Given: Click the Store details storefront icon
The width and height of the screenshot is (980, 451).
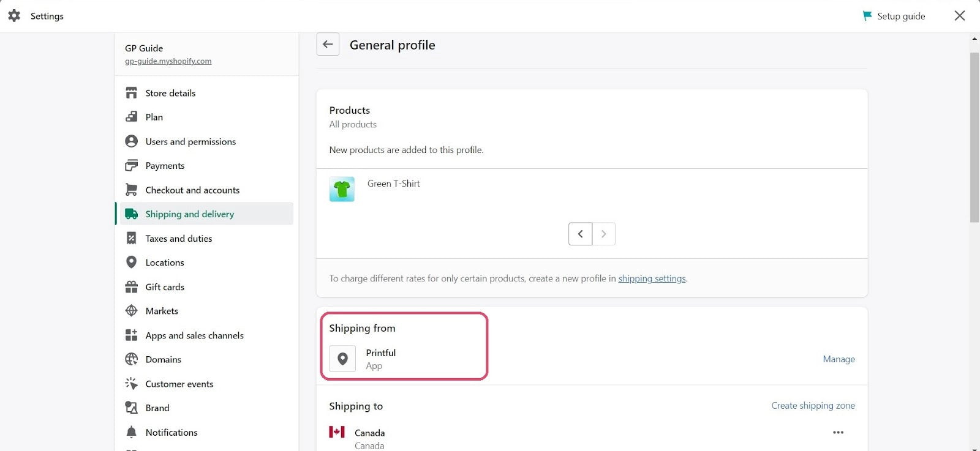Looking at the screenshot, I should [131, 93].
